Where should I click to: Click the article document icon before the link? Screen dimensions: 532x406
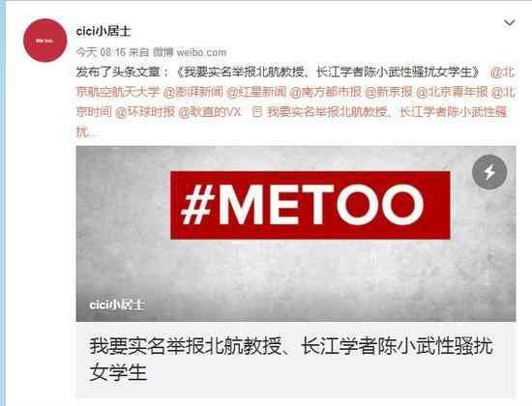(257, 112)
